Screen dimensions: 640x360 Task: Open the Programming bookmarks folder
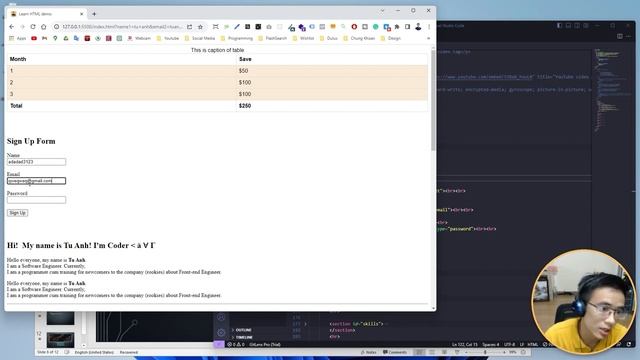coord(236,38)
